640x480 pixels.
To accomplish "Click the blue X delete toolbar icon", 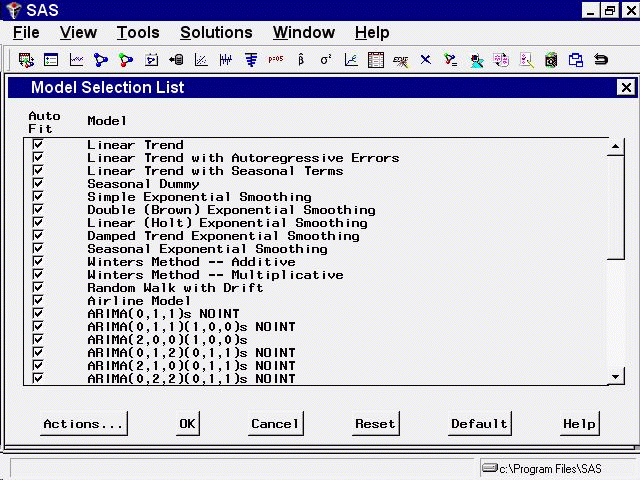I will 426,60.
